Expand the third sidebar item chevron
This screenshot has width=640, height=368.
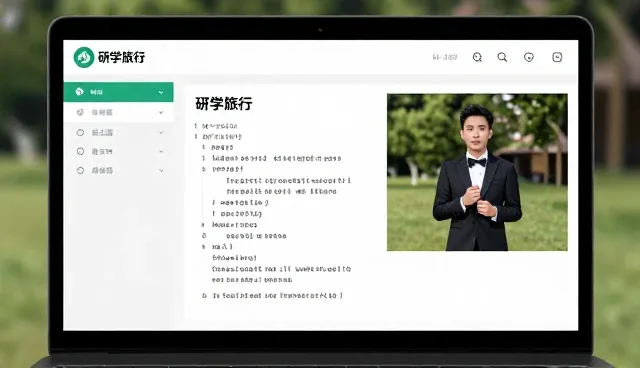(x=161, y=133)
